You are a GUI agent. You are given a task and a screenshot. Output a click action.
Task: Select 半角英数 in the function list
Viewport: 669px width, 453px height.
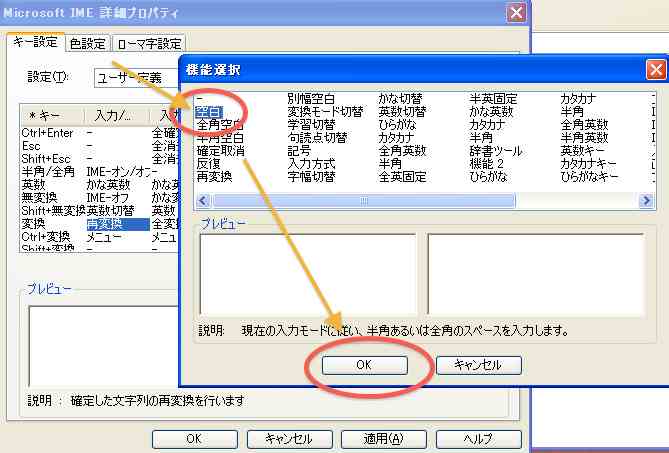[x=584, y=138]
